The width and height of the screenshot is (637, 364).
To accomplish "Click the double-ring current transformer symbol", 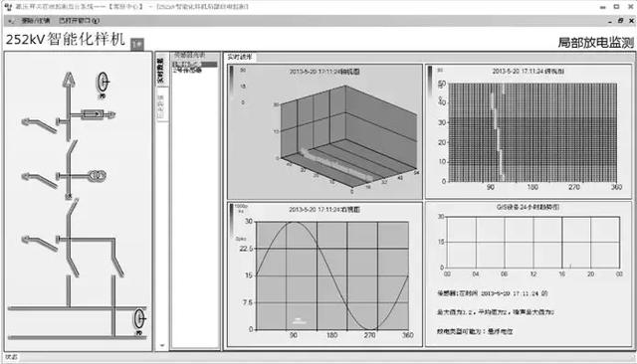I will tap(98, 176).
